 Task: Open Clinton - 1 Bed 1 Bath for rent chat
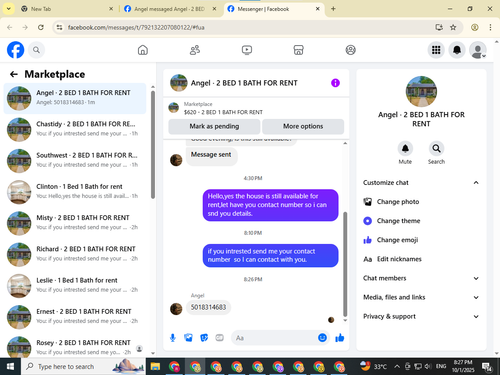click(x=75, y=192)
